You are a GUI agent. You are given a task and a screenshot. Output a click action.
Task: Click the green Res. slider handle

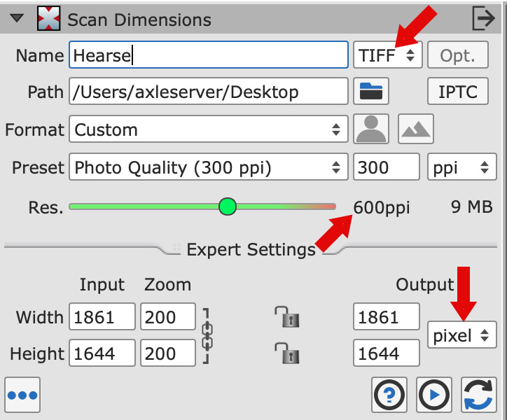click(x=227, y=206)
